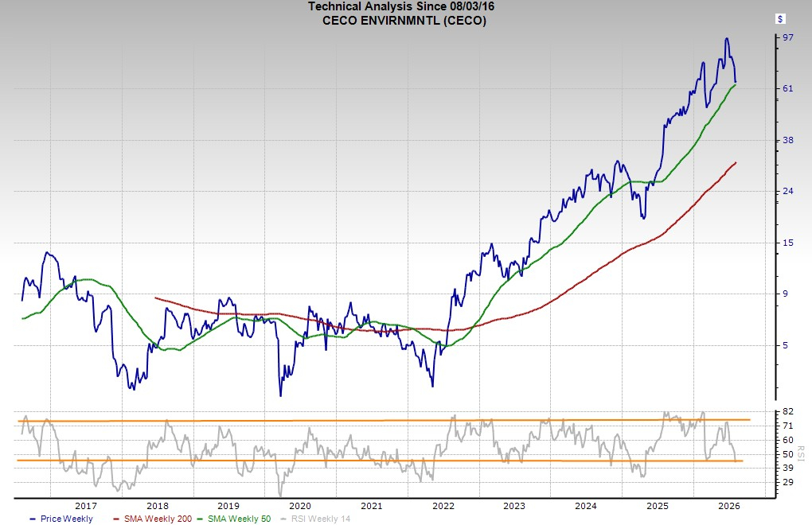Click the 2025 x-axis year label

pyautogui.click(x=657, y=506)
